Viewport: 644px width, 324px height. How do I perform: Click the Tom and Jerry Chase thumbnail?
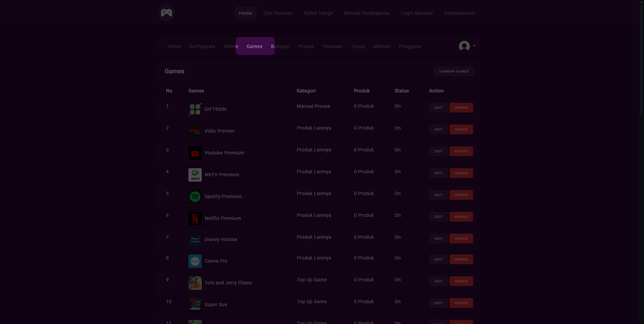195,283
